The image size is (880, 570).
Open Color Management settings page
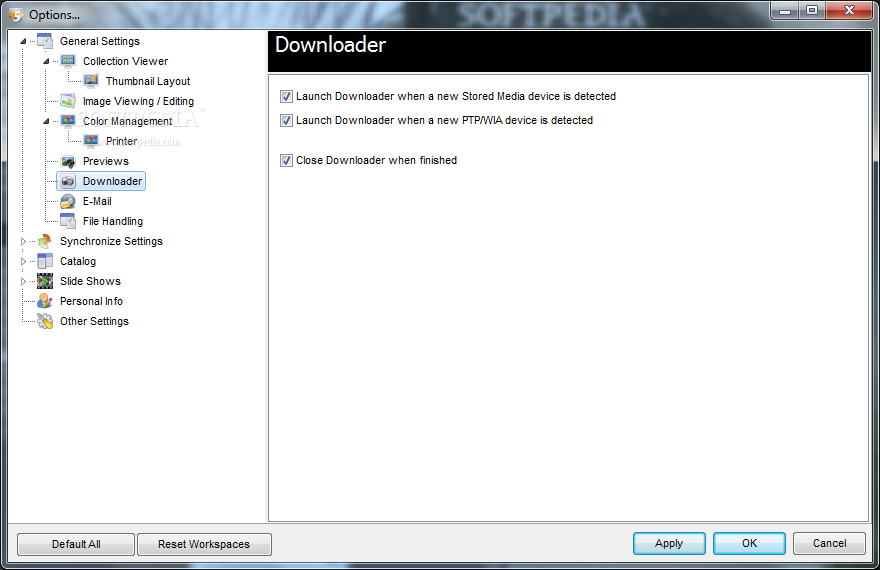(127, 121)
